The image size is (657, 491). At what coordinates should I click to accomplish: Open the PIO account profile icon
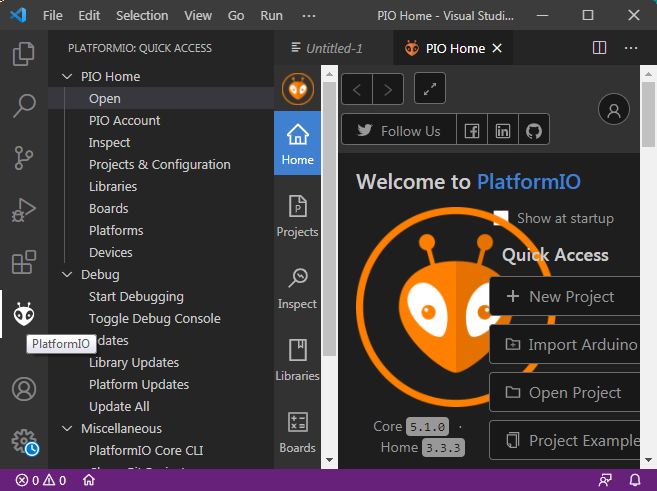click(x=614, y=110)
